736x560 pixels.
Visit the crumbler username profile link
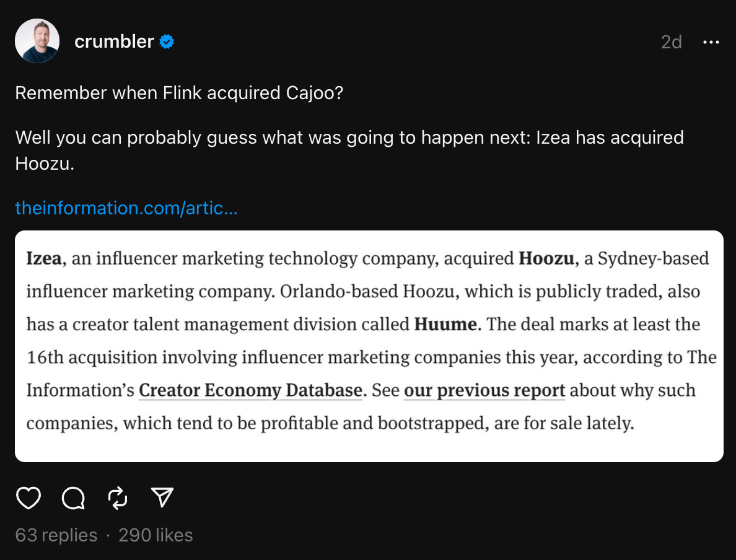click(x=113, y=42)
